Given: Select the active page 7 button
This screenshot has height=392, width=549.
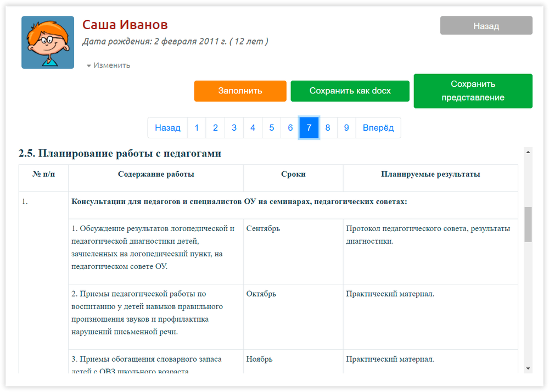Looking at the screenshot, I should click(309, 128).
